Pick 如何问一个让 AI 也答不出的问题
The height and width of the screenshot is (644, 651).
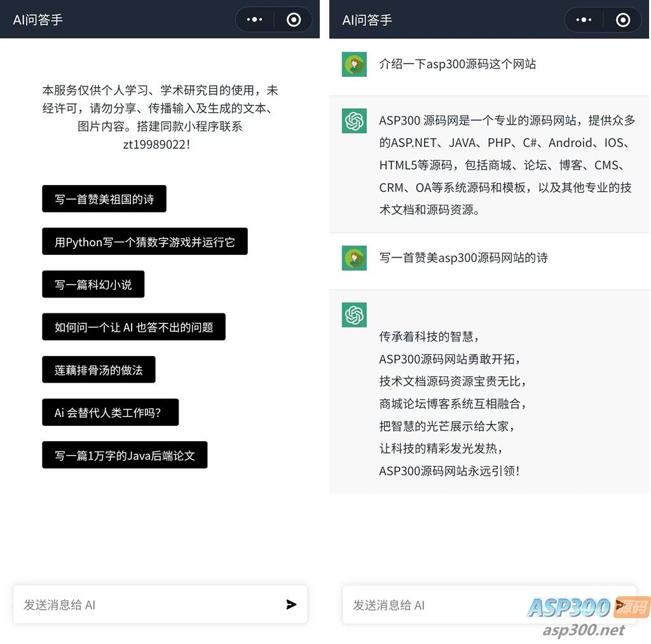134,327
